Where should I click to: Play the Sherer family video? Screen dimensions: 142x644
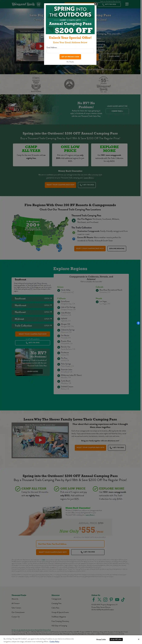(40, 440)
